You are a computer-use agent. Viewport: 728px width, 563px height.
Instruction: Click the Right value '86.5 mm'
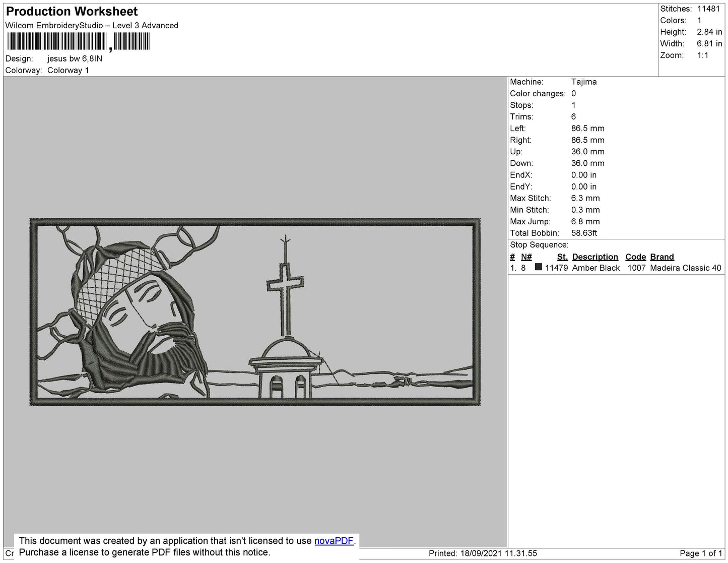[x=587, y=140]
